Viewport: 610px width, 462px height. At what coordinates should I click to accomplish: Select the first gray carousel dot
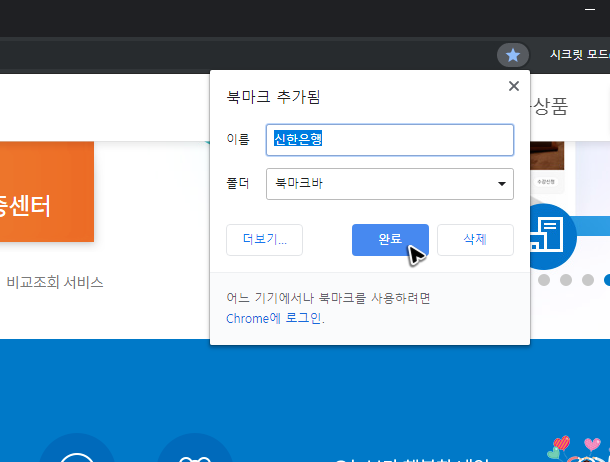point(544,280)
